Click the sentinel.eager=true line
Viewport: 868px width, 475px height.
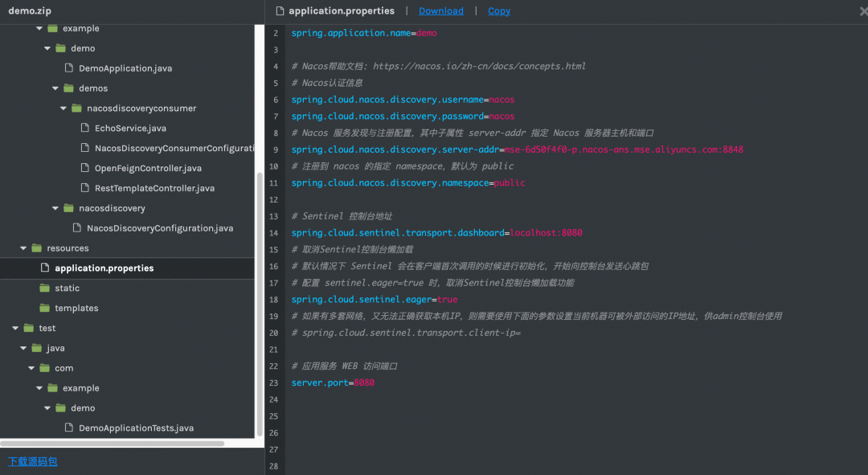pyautogui.click(x=375, y=300)
